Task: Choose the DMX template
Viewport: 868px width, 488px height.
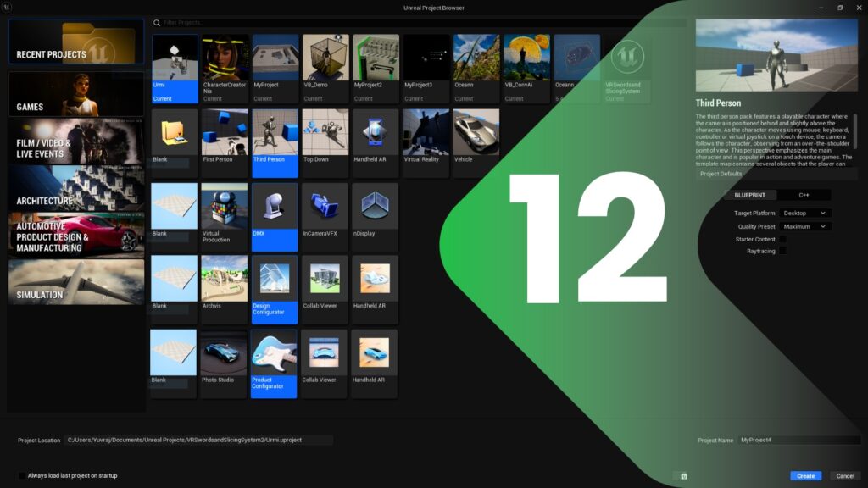Action: (x=275, y=218)
